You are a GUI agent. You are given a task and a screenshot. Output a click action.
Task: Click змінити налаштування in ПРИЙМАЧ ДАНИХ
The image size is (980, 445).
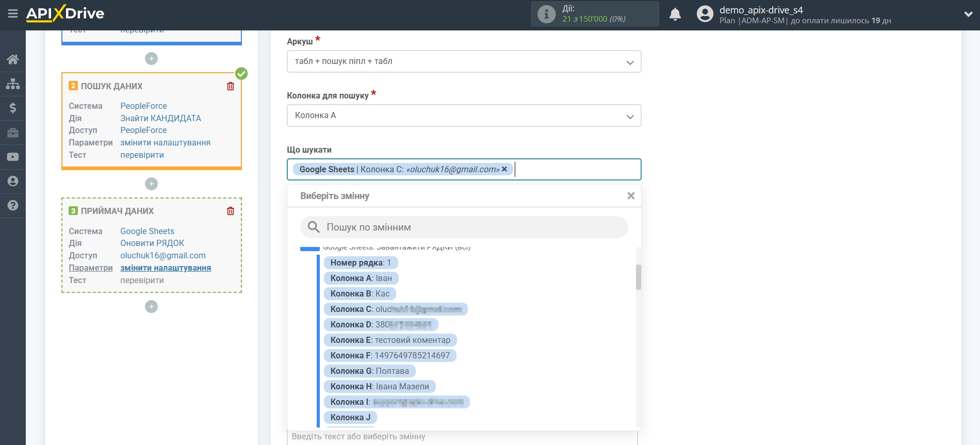point(166,268)
